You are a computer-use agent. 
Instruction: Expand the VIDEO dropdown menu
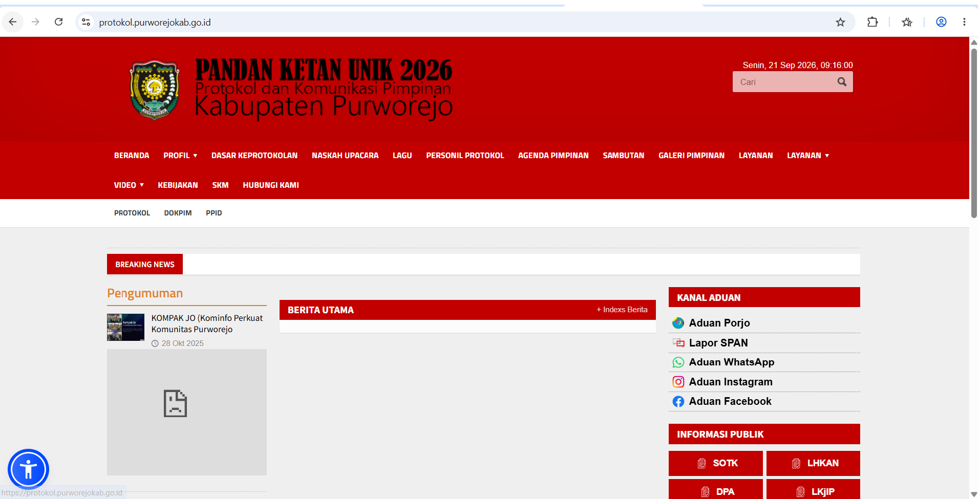(129, 185)
